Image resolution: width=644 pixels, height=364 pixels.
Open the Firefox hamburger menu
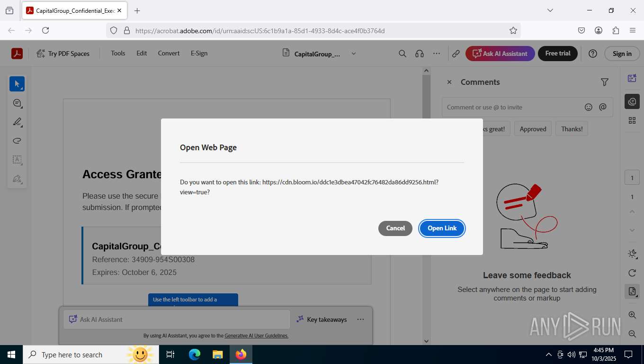pos(633,30)
